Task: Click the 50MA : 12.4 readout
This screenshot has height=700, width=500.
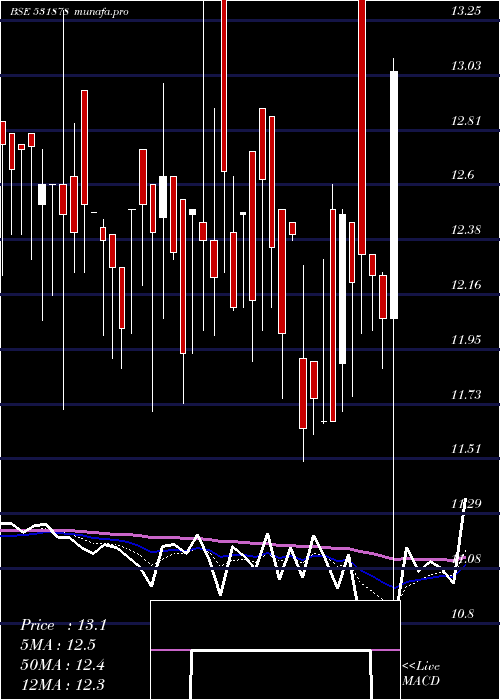Action: [63, 665]
